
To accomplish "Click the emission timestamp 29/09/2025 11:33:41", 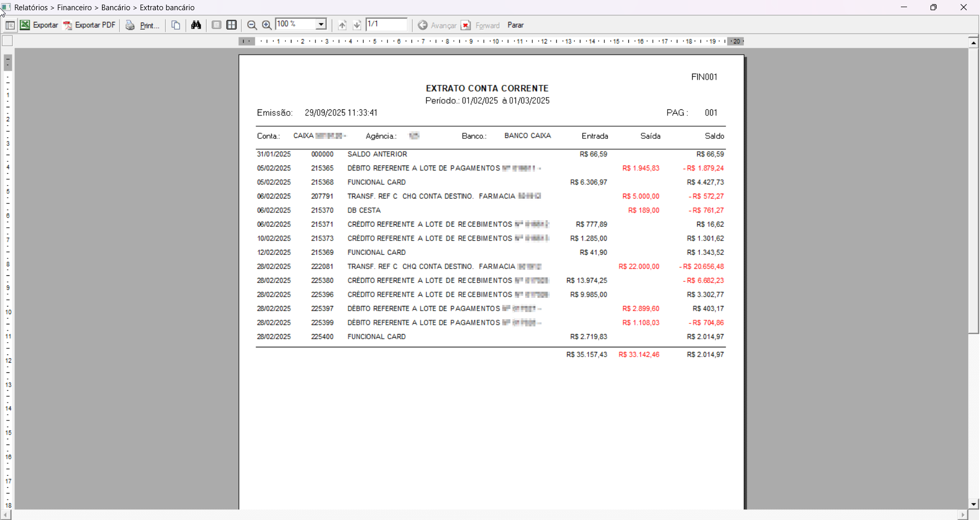I will 341,113.
